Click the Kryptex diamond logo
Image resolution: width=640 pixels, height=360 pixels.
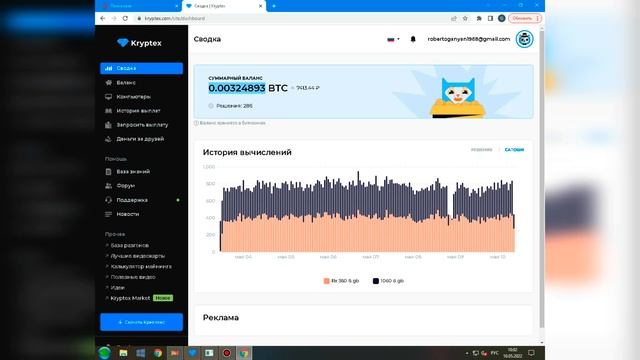point(123,42)
